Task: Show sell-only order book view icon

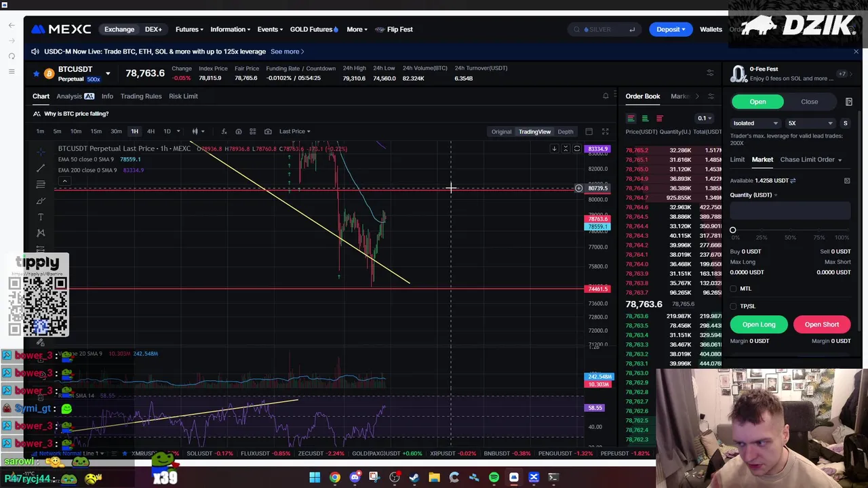Action: (x=659, y=119)
